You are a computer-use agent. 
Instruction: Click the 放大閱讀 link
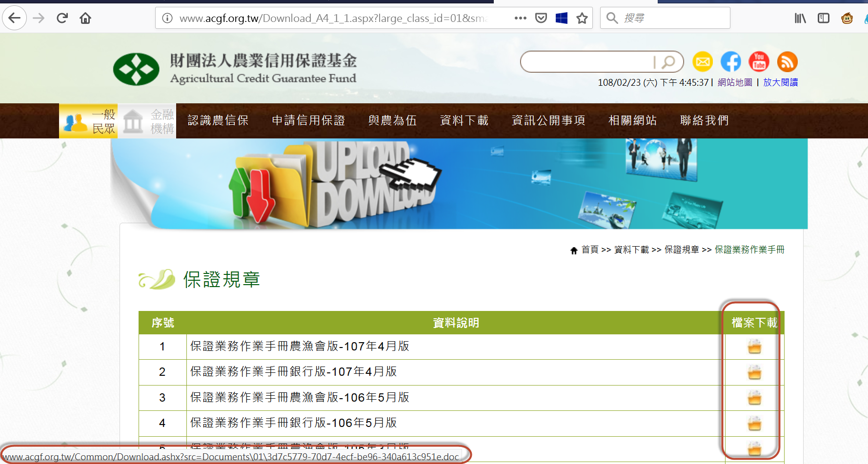(781, 82)
